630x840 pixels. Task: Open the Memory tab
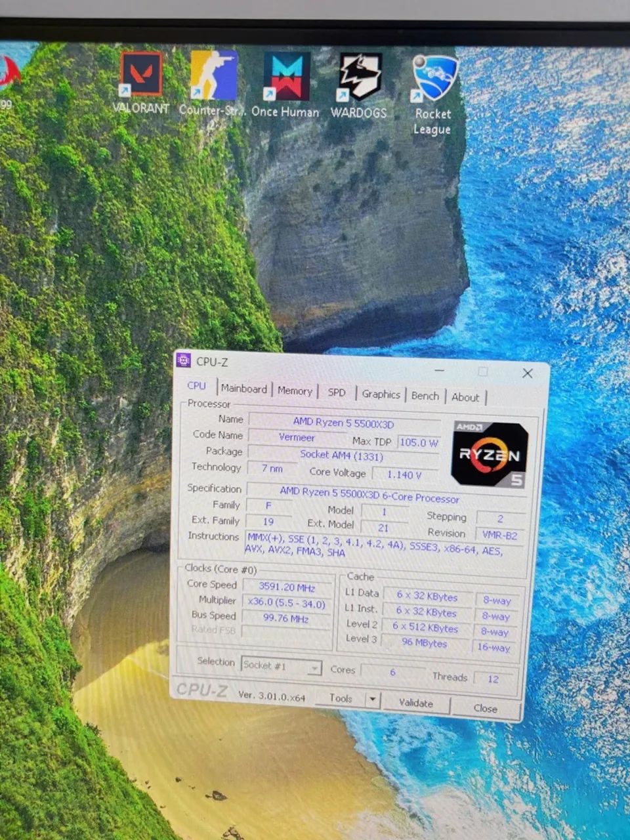tap(295, 391)
